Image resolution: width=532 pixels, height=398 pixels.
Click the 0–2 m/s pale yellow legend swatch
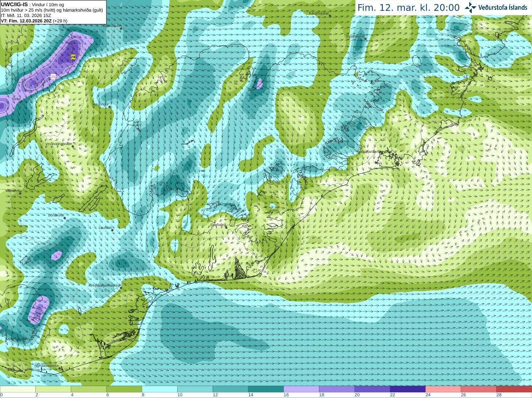tap(18, 389)
